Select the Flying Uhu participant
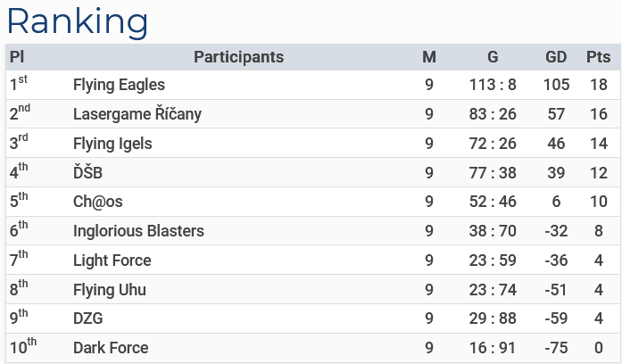Screen dimensions: 622x364 [x=110, y=289]
